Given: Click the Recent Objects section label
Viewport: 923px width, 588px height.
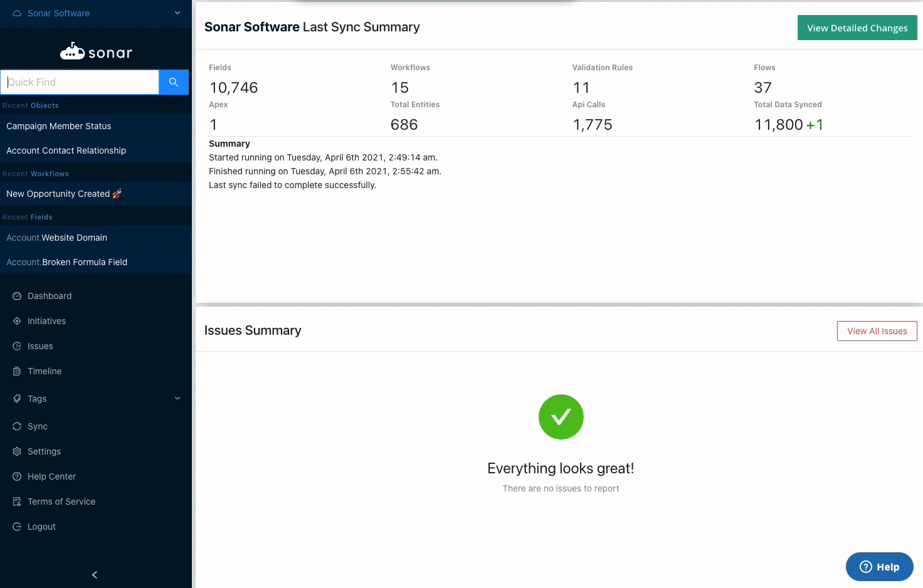Looking at the screenshot, I should coord(31,105).
